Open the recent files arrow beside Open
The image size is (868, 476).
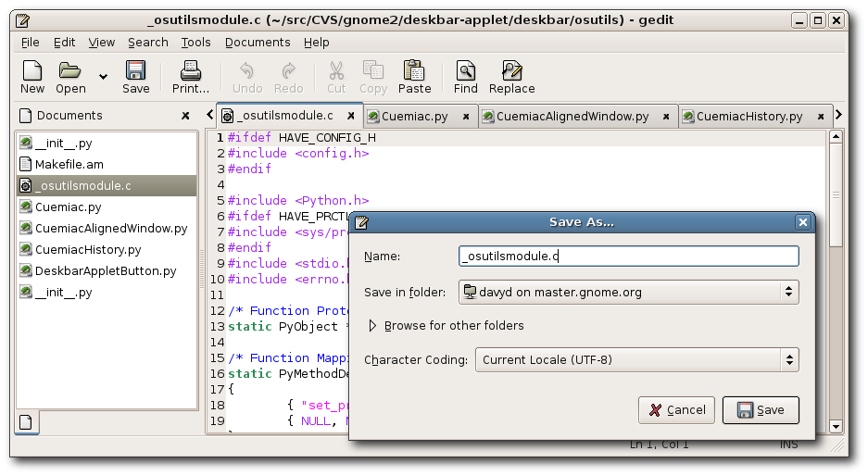[103, 76]
